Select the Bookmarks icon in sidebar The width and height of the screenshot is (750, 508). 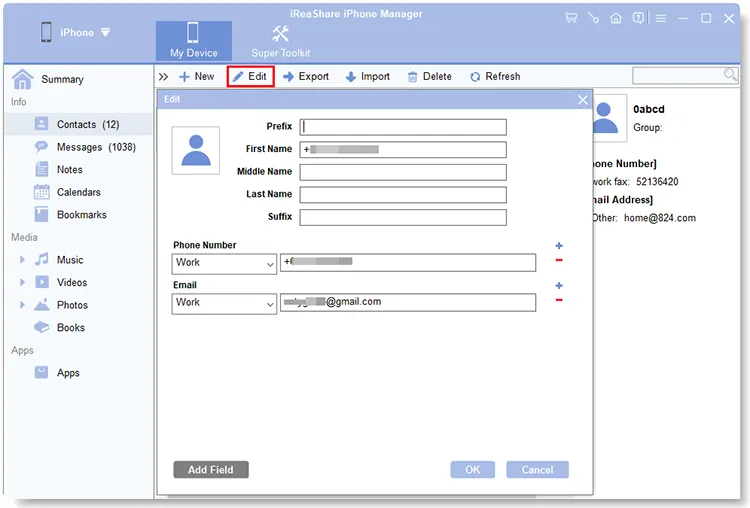(42, 214)
